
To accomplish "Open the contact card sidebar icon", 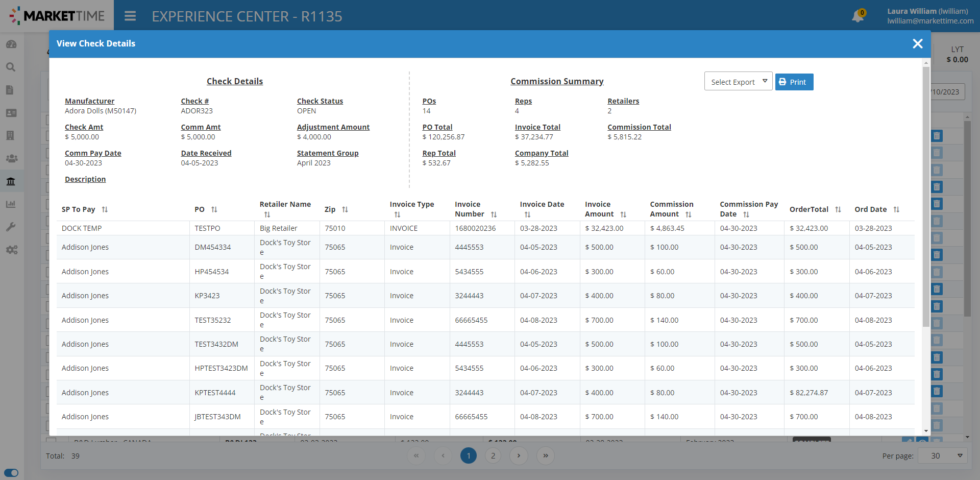I will pos(11,113).
